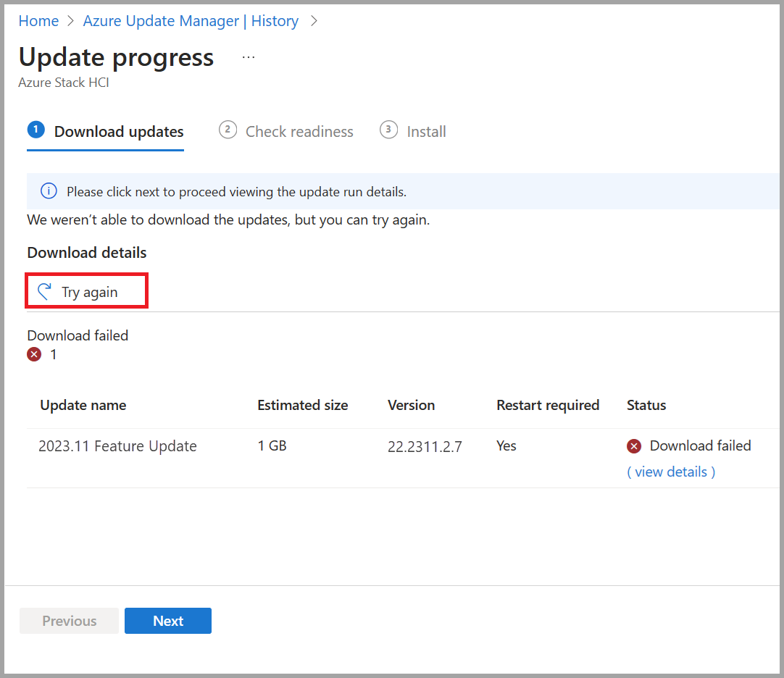Click the step 3 circle icon
The height and width of the screenshot is (678, 784).
click(x=388, y=130)
